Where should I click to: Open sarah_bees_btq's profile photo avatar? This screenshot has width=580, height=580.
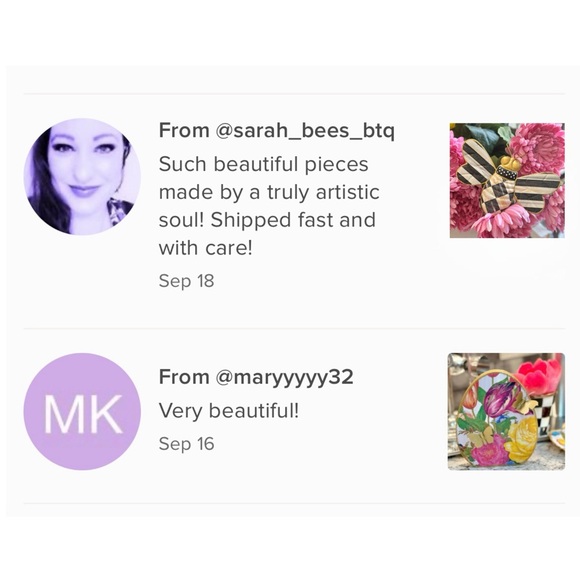pos(82,177)
